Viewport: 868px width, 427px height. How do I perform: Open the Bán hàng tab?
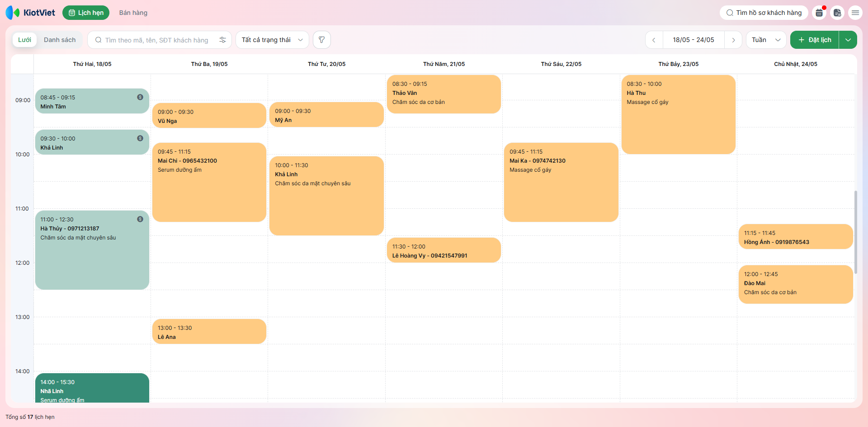[133, 13]
